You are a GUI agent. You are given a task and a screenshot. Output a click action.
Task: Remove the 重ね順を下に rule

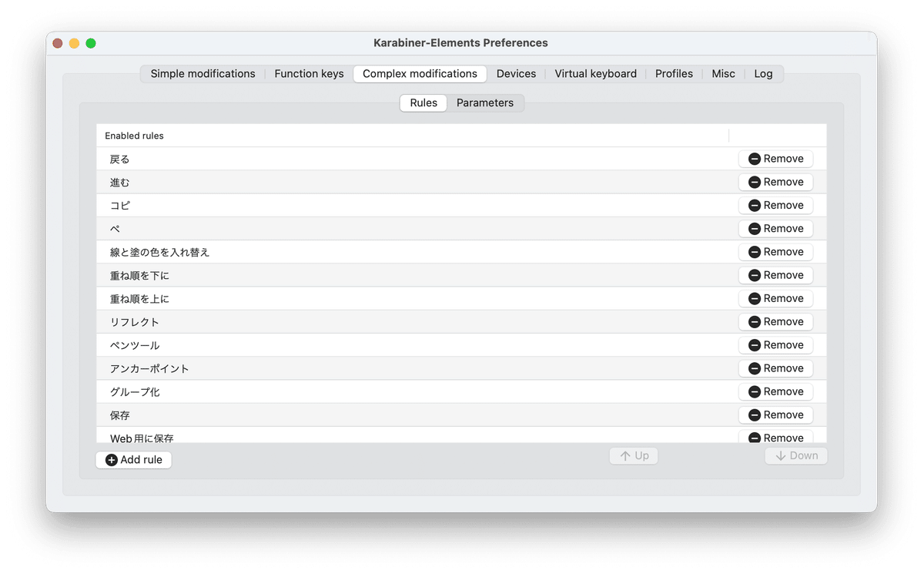(x=775, y=275)
